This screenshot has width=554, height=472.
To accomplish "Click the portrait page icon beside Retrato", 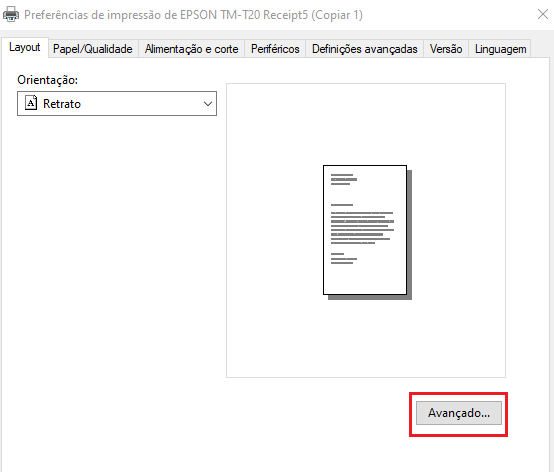I will coord(31,103).
